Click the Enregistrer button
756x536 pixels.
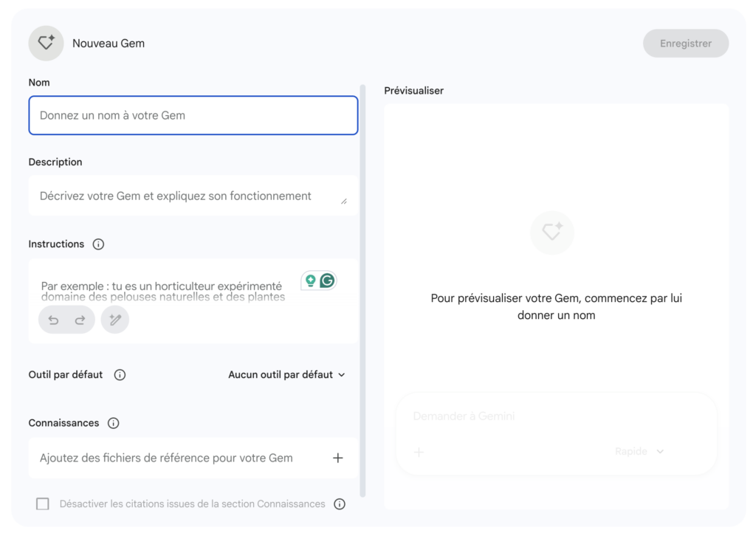[x=685, y=43]
